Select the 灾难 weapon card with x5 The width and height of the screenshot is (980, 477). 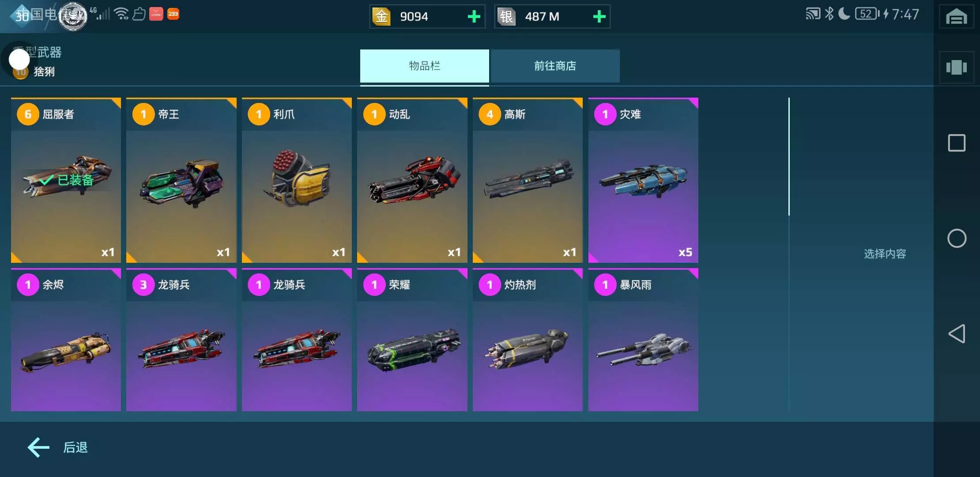pyautogui.click(x=643, y=180)
